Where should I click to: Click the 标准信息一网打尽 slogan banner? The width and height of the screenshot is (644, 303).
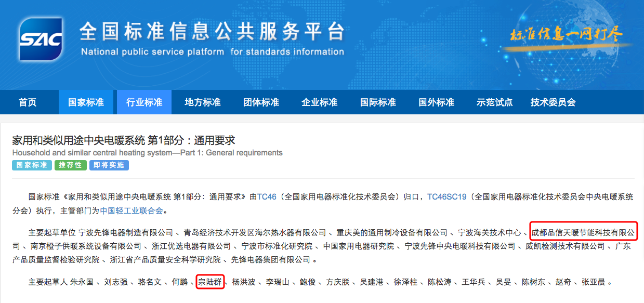coord(567,35)
